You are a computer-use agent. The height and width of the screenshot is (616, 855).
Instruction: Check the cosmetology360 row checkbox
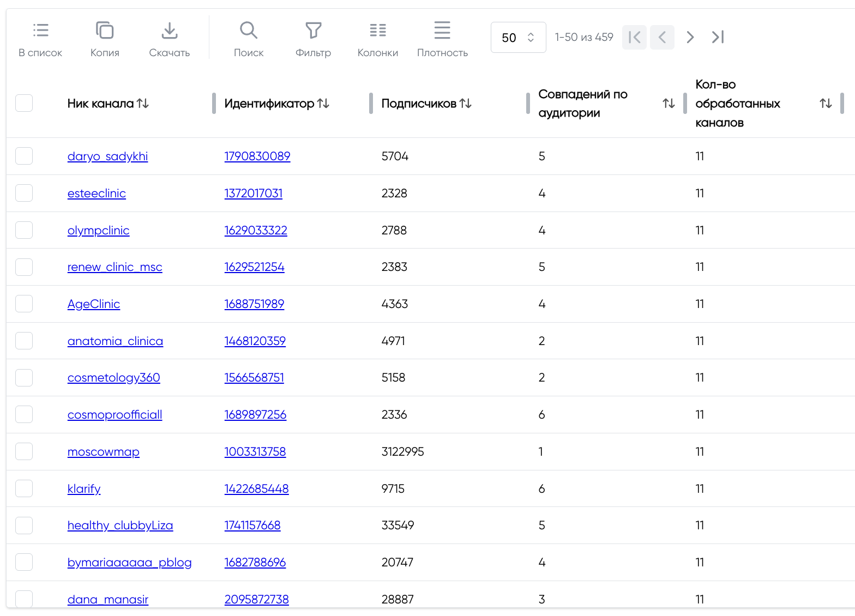(24, 378)
